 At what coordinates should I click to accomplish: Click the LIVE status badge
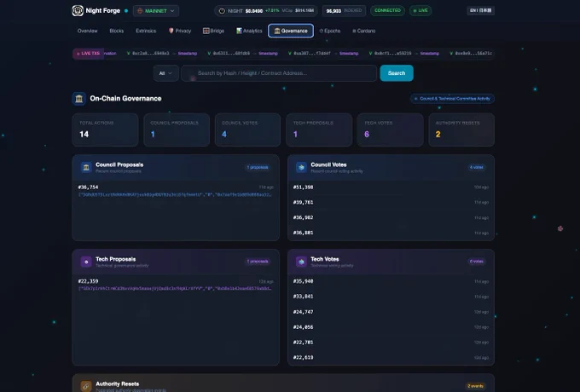[x=420, y=11]
